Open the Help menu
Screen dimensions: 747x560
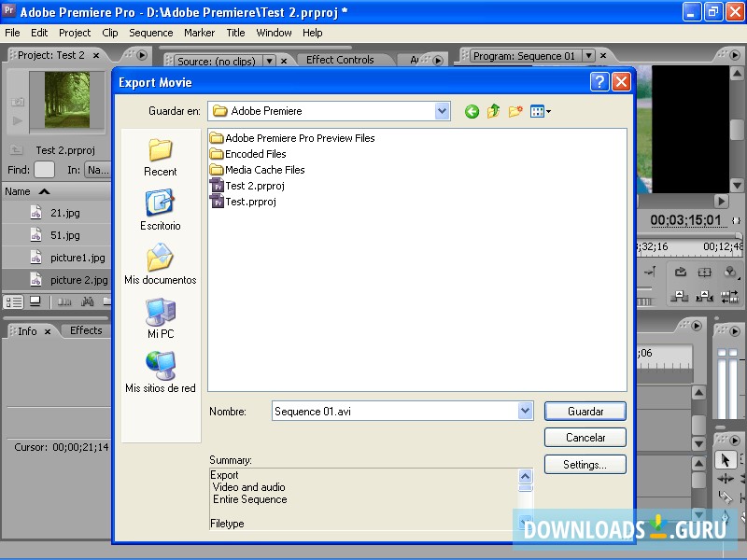point(313,33)
